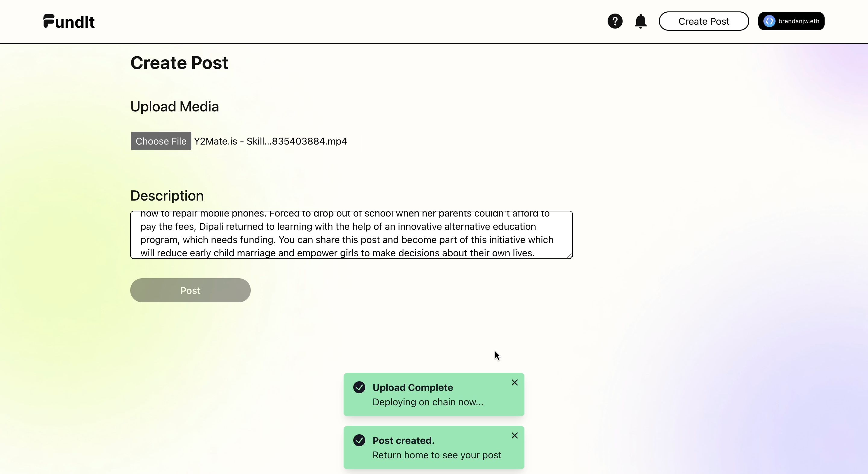The height and width of the screenshot is (474, 868).
Task: Click the Description section label
Action: coord(166,195)
